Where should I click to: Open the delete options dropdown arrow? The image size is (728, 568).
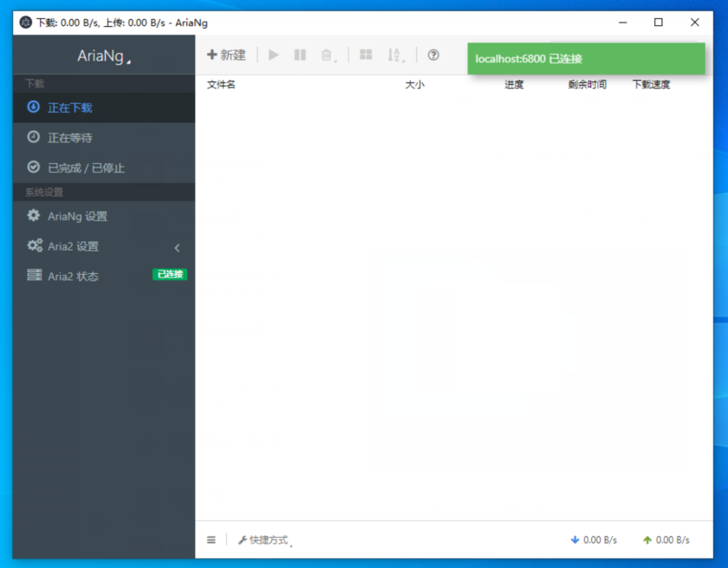336,59
